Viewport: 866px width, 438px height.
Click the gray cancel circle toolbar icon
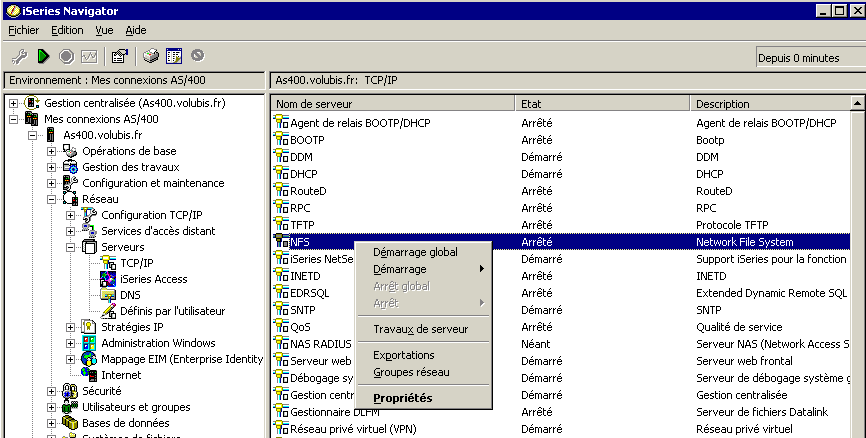(198, 55)
